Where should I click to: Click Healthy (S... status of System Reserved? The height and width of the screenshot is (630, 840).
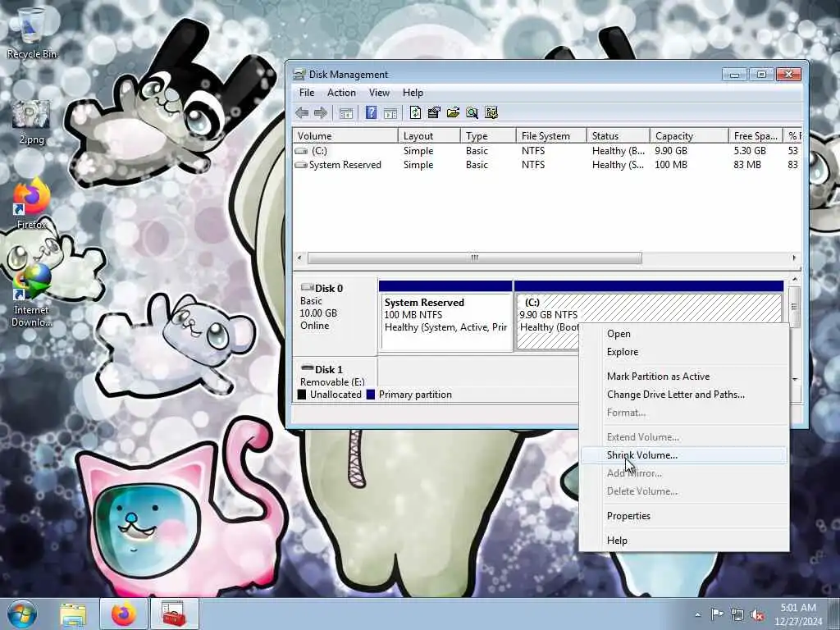click(x=619, y=165)
